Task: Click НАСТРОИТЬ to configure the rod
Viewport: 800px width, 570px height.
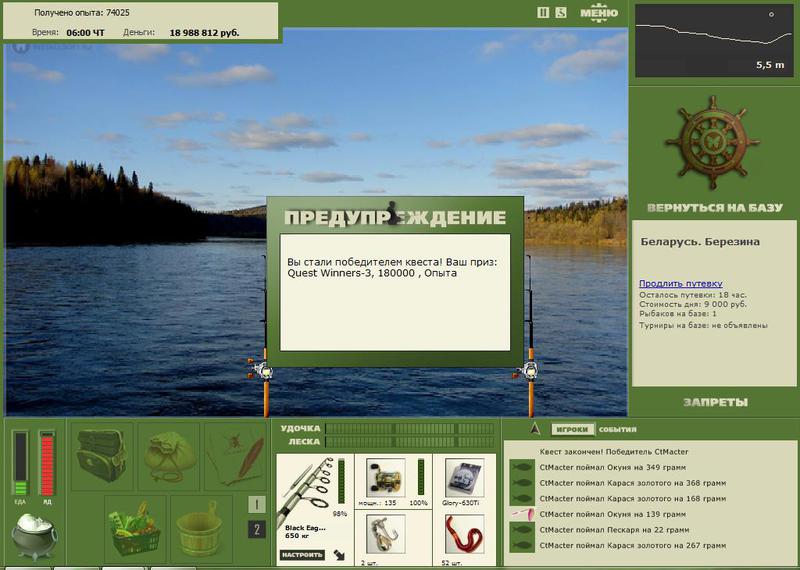Action: [302, 555]
